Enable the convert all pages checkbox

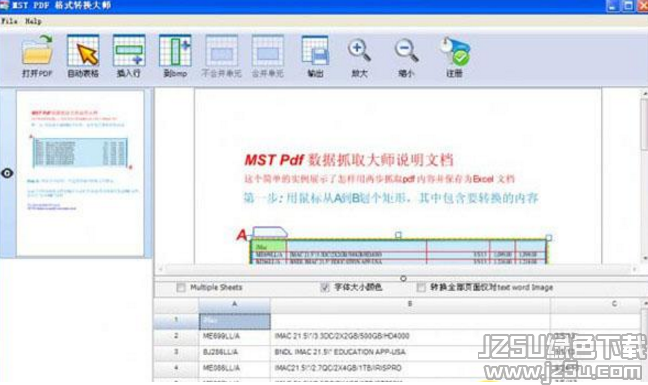point(421,287)
